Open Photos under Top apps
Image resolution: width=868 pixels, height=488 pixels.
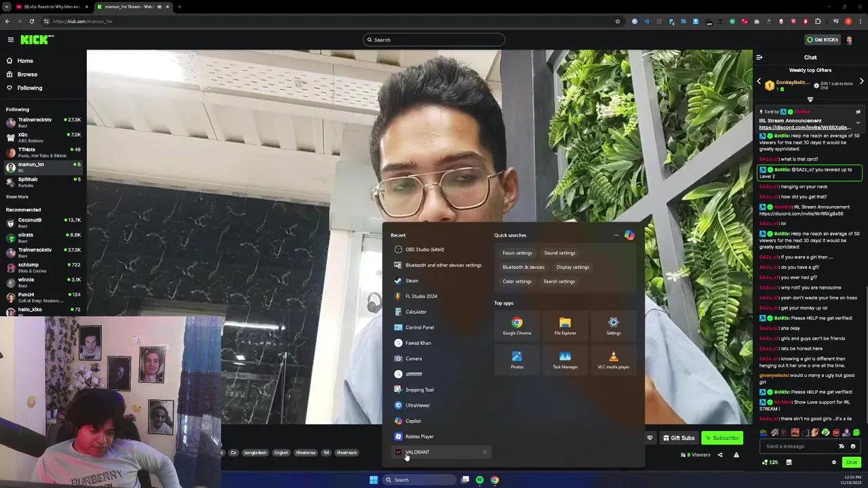(517, 360)
